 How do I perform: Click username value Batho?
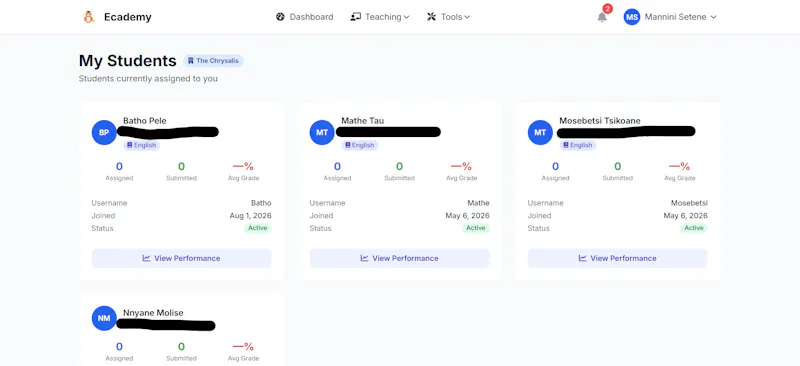coord(261,203)
